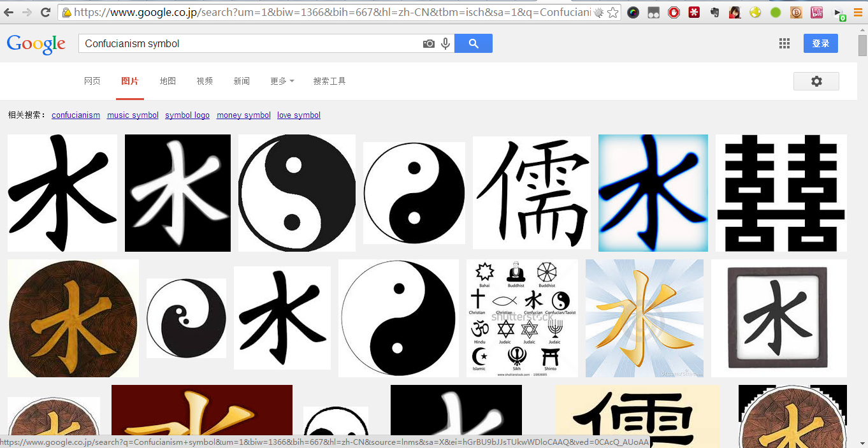
Task: Open the 新闻 tab
Action: point(242,81)
